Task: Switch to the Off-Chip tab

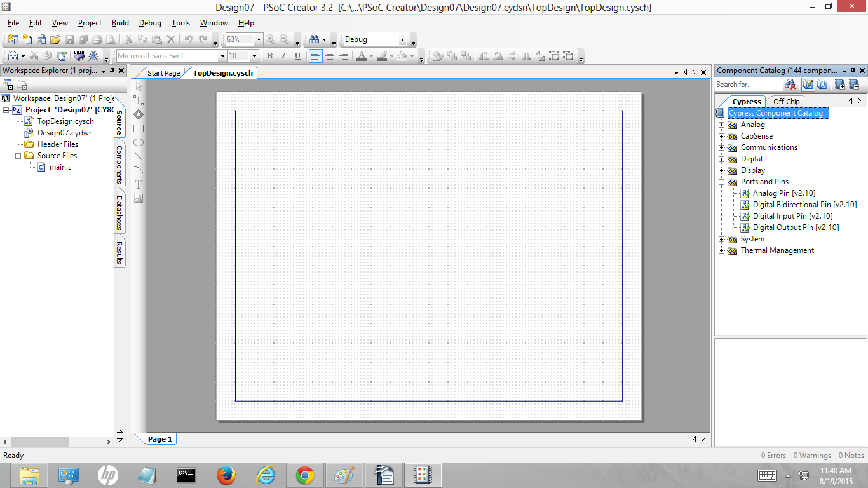Action: 786,102
